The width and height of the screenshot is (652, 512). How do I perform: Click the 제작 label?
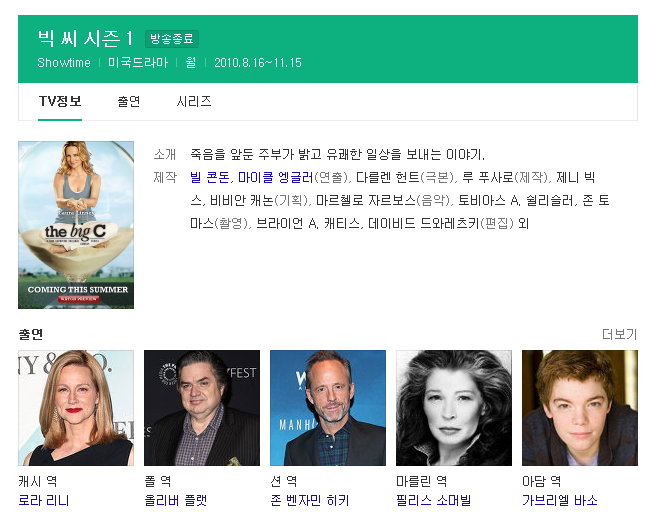click(x=165, y=178)
